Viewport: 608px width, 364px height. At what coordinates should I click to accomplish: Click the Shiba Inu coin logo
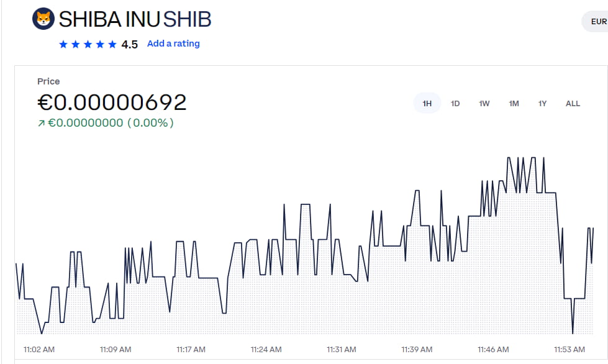pos(43,19)
